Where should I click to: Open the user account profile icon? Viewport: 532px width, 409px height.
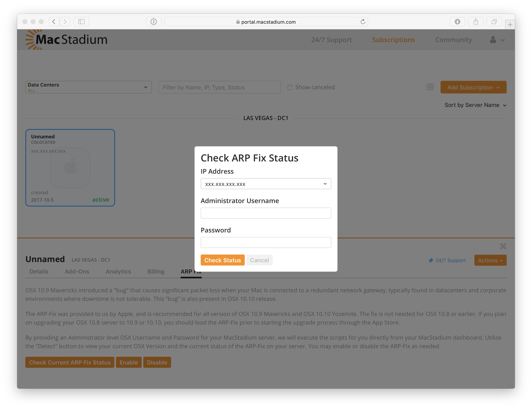493,40
